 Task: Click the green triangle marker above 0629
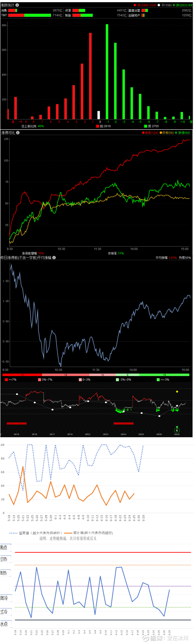pyautogui.click(x=177, y=427)
